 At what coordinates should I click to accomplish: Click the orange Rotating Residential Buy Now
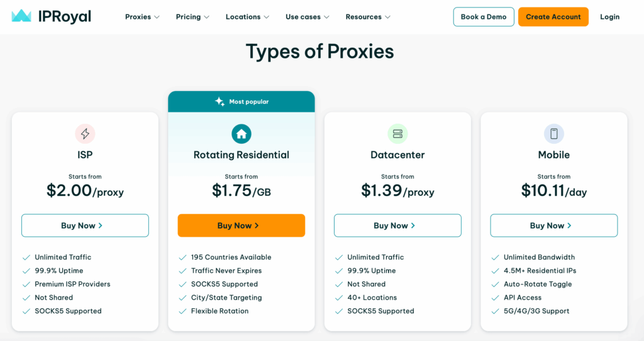[241, 225]
